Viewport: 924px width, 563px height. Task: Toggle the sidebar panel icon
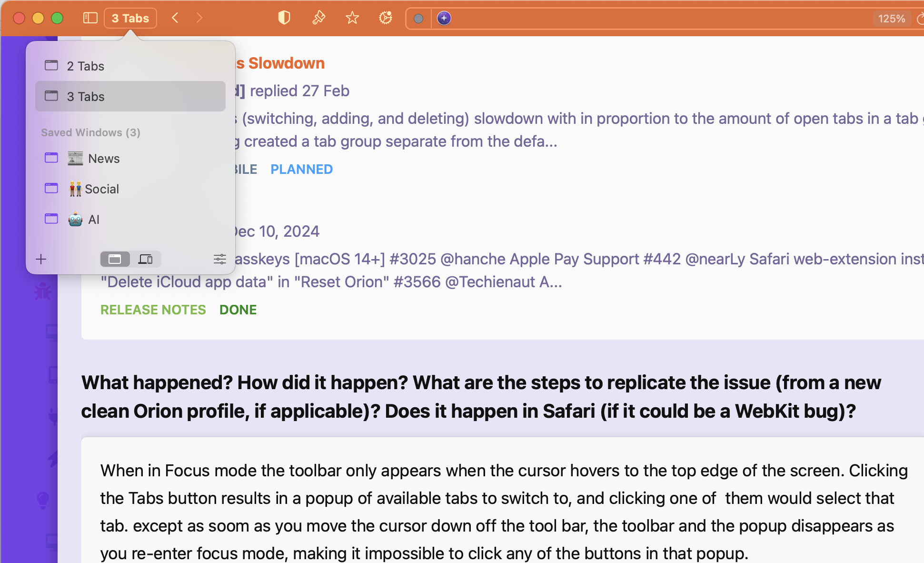(89, 18)
